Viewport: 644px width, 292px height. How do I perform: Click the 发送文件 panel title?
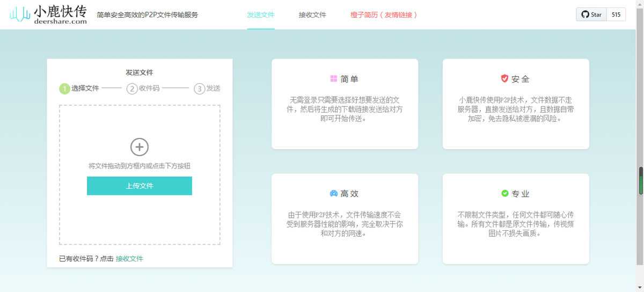point(140,72)
